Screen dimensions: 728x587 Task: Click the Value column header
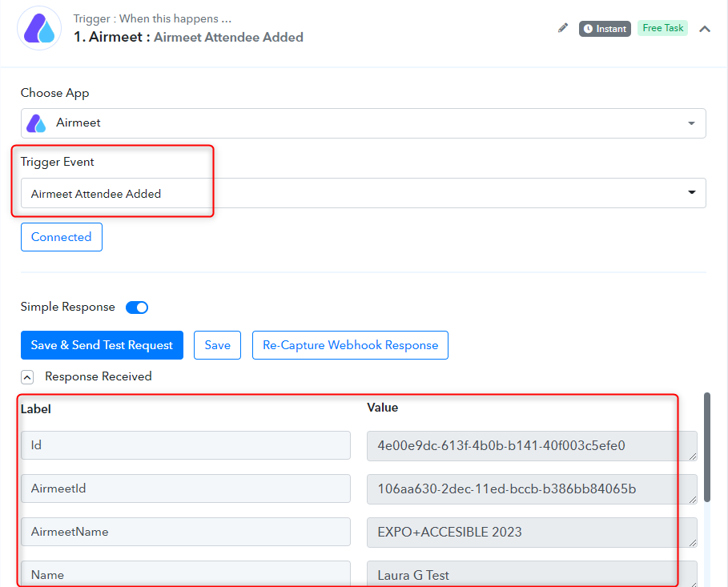tap(383, 408)
